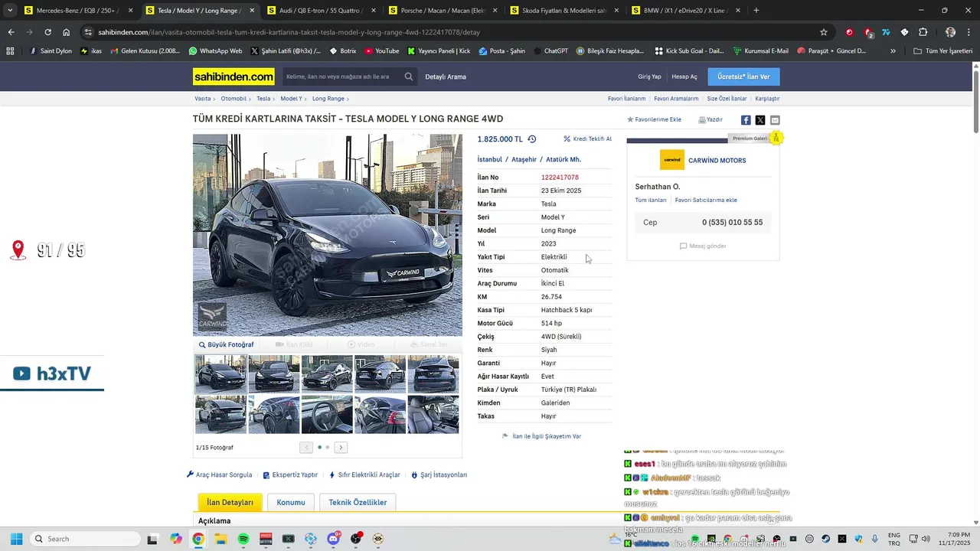
Task: Click the Ataşehir location link
Action: (524, 159)
